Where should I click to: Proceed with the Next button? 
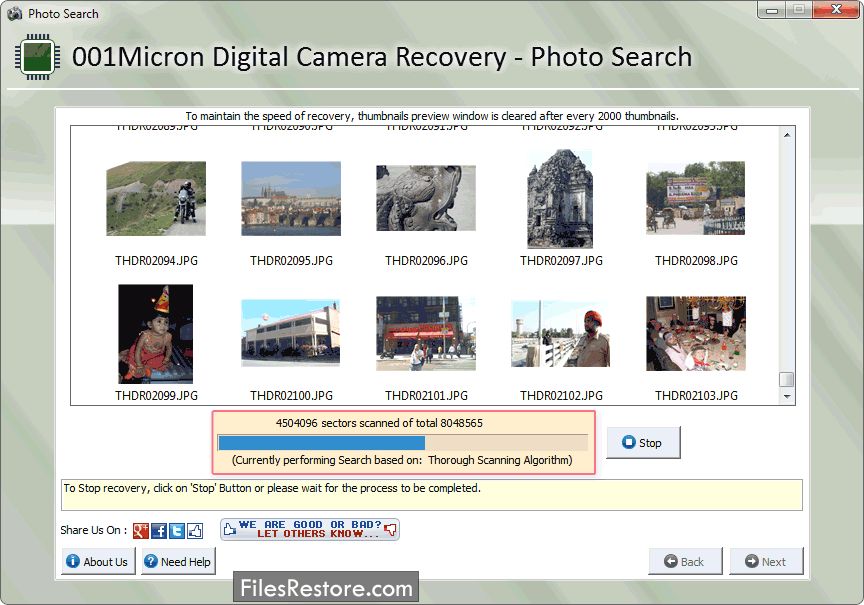tap(766, 561)
